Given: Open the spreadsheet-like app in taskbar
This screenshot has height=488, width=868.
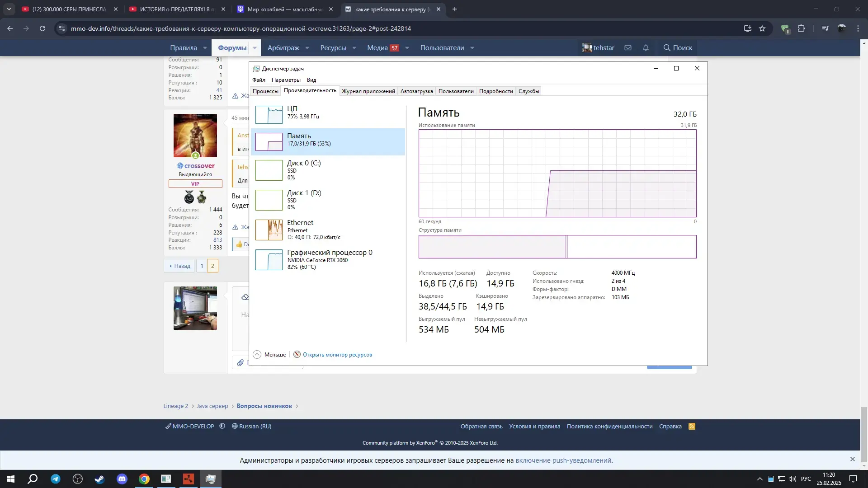Looking at the screenshot, I should click(166, 479).
